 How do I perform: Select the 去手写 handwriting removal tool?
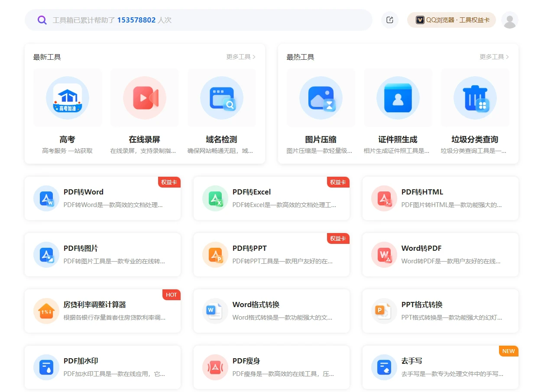(x=383, y=367)
